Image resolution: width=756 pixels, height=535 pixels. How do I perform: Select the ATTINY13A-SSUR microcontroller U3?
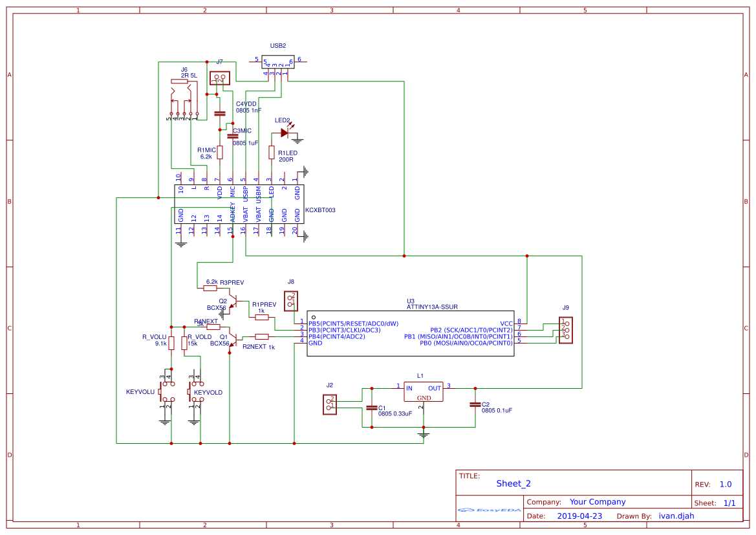point(409,333)
